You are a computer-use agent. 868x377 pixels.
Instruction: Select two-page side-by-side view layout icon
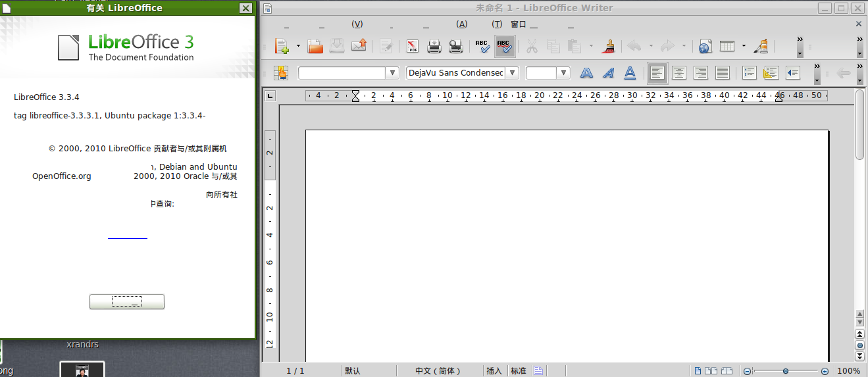pyautogui.click(x=711, y=371)
